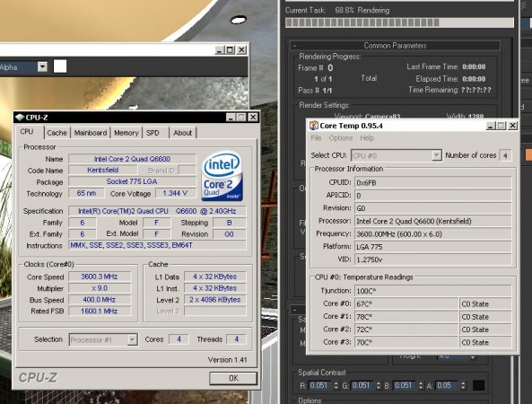Click the Core #2 temperature "72C°"
Viewport: 532px width, 404px height.
pos(406,329)
